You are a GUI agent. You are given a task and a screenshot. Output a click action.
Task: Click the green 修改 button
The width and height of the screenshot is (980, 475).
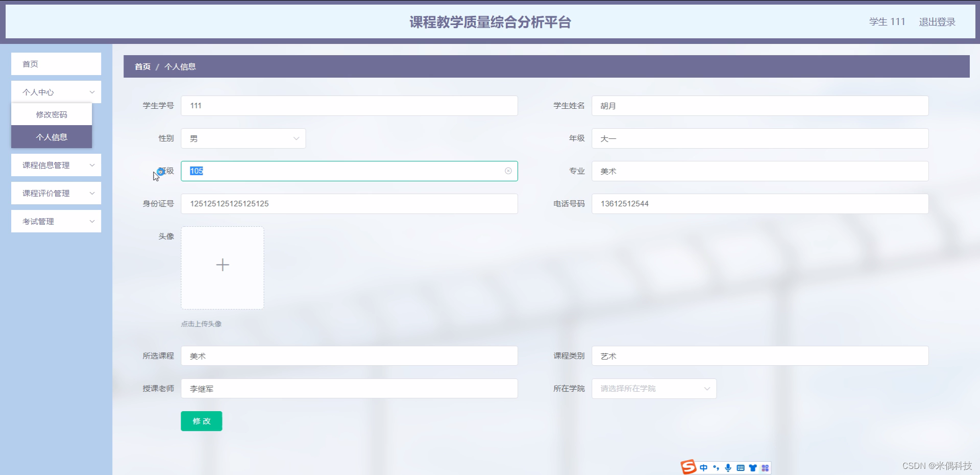[x=201, y=421]
